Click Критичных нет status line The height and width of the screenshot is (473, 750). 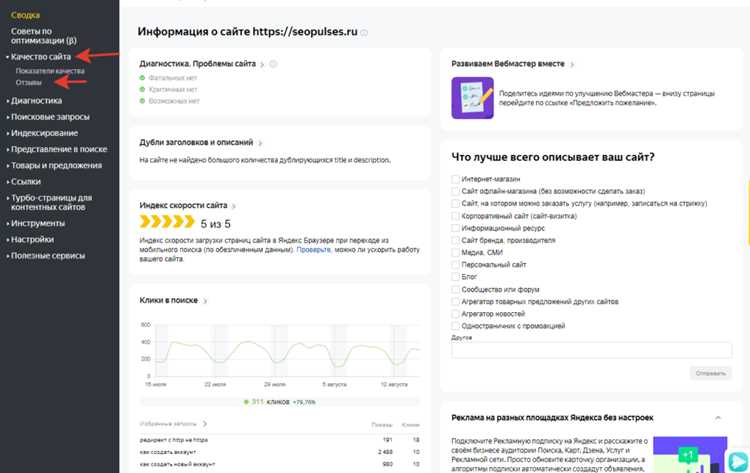(168, 89)
